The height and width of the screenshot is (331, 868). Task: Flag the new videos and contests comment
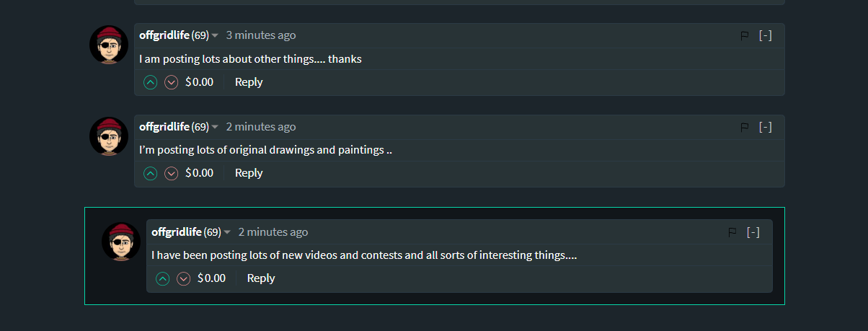(x=733, y=232)
